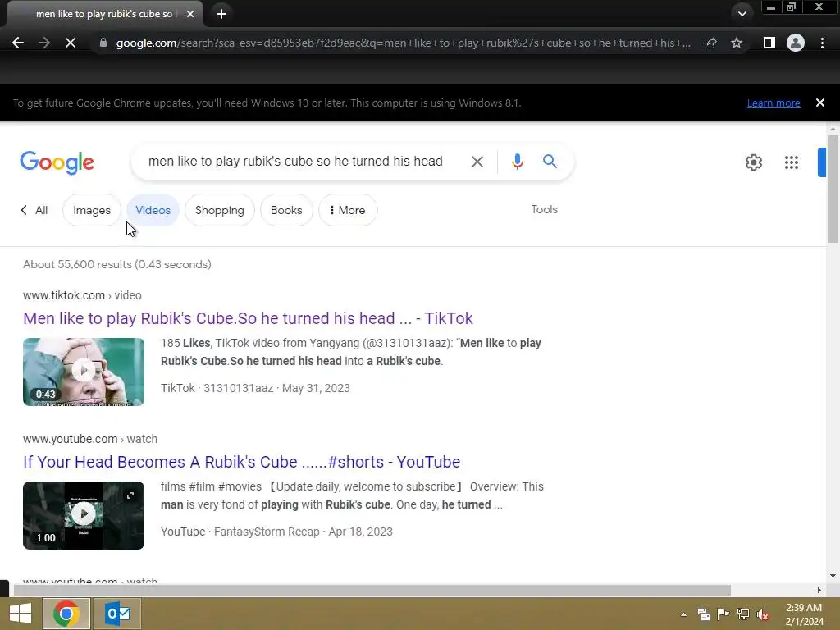Open the Windows Start button
This screenshot has height=630, width=840.
pyautogui.click(x=21, y=614)
